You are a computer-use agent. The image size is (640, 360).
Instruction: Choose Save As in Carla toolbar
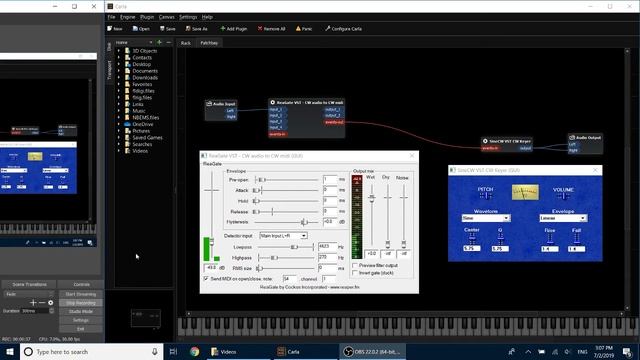tap(197, 29)
